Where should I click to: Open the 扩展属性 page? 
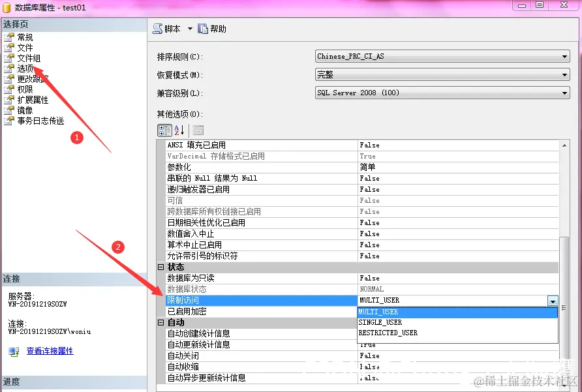(33, 100)
